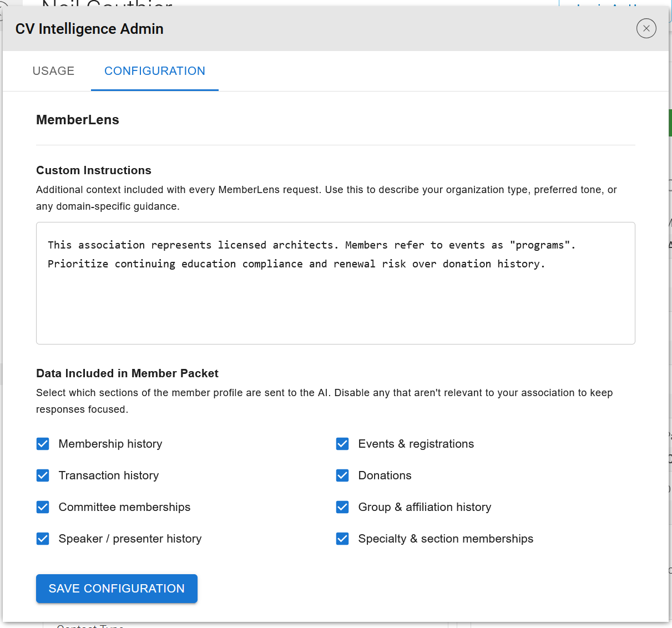Uncheck Specialty & section memberships checkbox
This screenshot has height=628, width=672.
(342, 539)
